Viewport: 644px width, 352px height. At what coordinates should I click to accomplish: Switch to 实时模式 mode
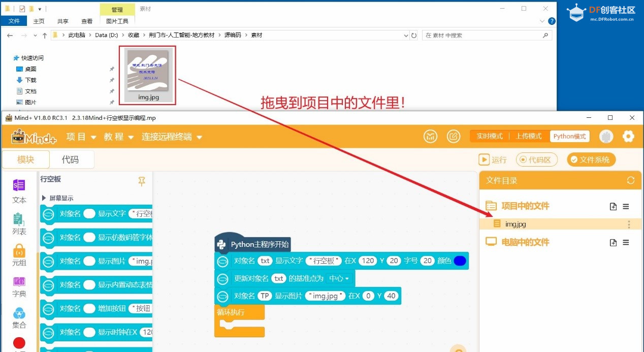(489, 136)
